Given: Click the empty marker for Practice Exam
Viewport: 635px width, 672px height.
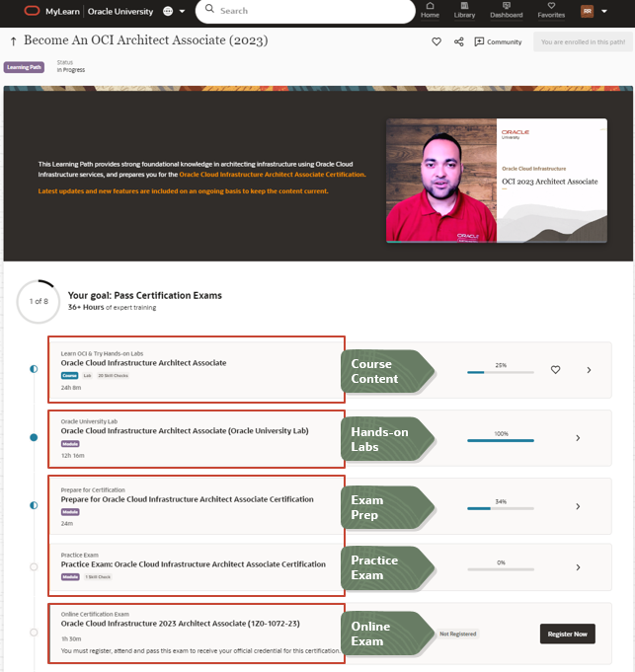Looking at the screenshot, I should coord(34,567).
